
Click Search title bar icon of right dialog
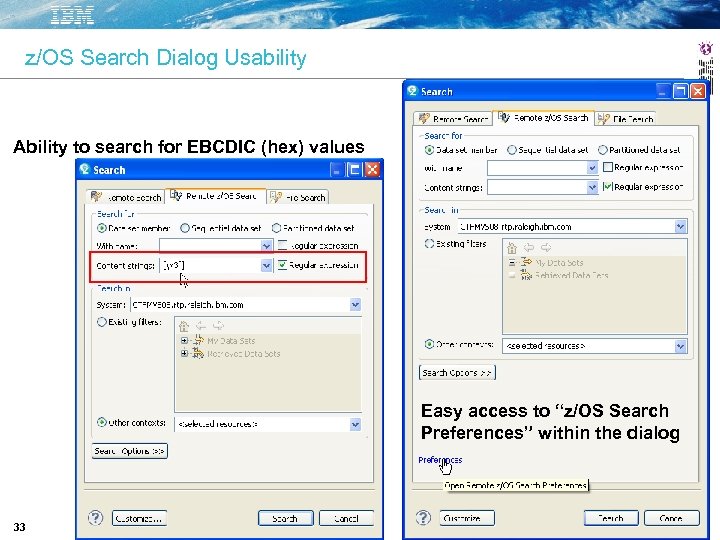click(x=412, y=91)
